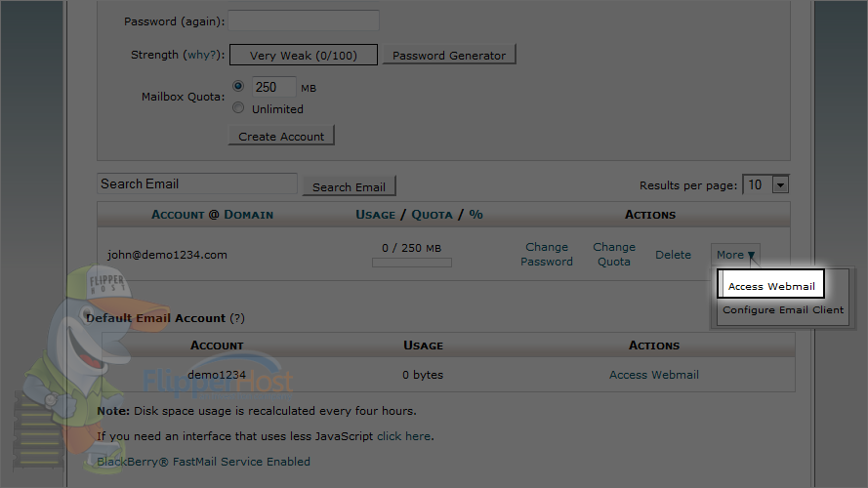Screen dimensions: 868x488
Task: Sort by the Usage column header
Action: (x=375, y=215)
